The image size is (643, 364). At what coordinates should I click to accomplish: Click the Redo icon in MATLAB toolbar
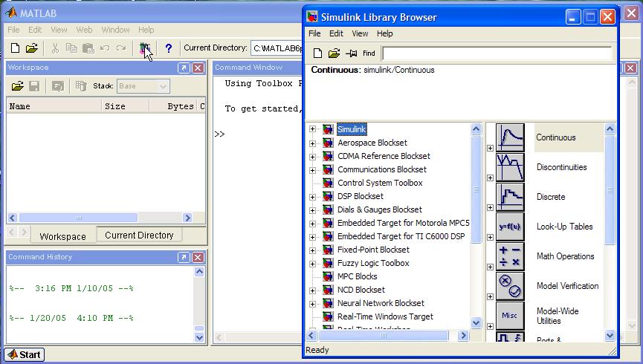[x=121, y=48]
